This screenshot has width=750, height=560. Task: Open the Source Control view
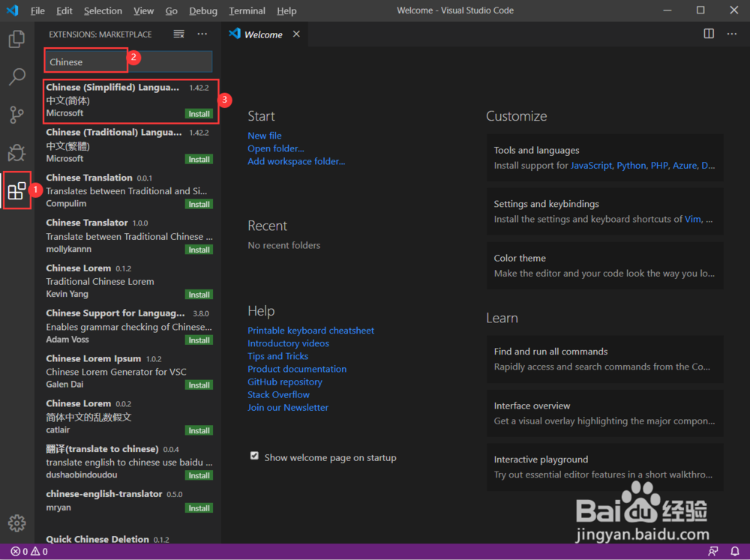[16, 115]
